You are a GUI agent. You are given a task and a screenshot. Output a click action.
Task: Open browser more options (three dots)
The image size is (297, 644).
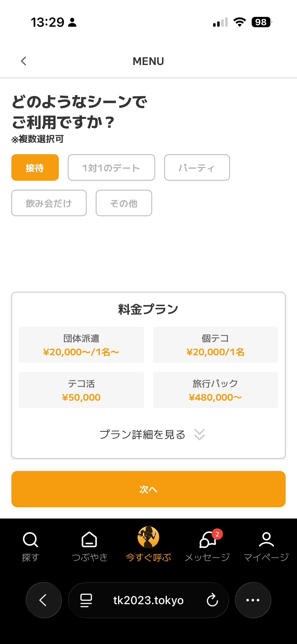click(x=253, y=600)
